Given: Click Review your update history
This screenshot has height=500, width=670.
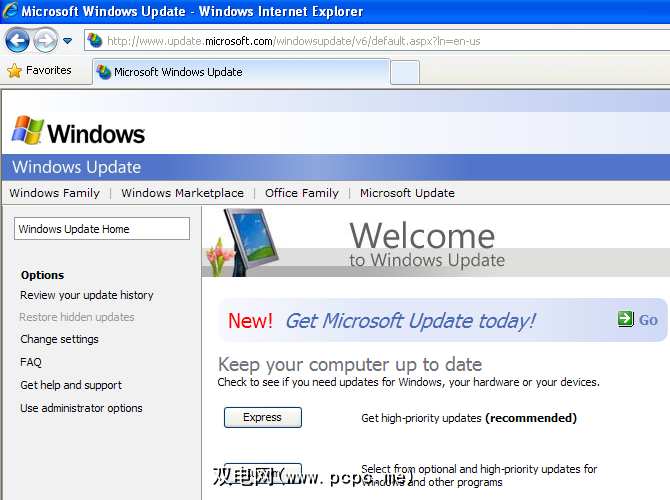Looking at the screenshot, I should pyautogui.click(x=87, y=295).
